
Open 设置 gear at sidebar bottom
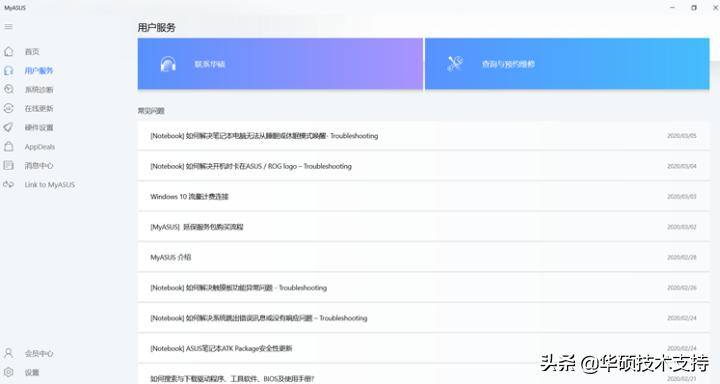[x=8, y=372]
